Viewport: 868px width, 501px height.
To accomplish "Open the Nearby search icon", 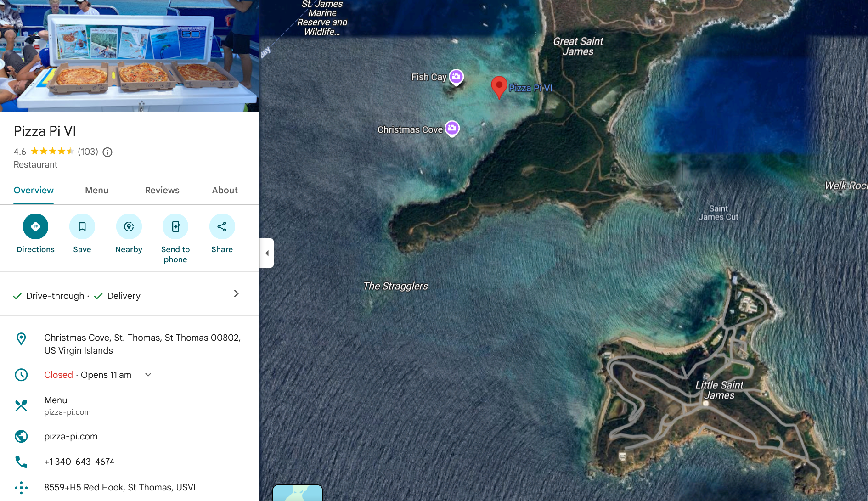I will (x=129, y=226).
